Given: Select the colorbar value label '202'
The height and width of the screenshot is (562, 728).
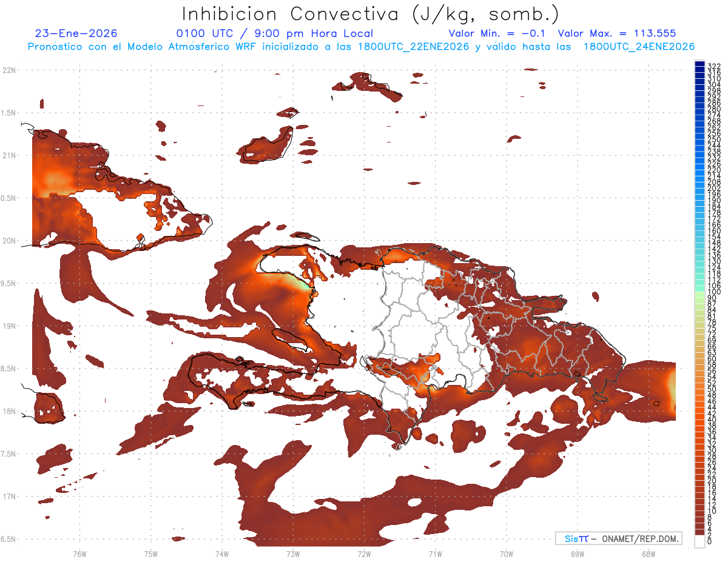Looking at the screenshot, I should click(714, 188).
